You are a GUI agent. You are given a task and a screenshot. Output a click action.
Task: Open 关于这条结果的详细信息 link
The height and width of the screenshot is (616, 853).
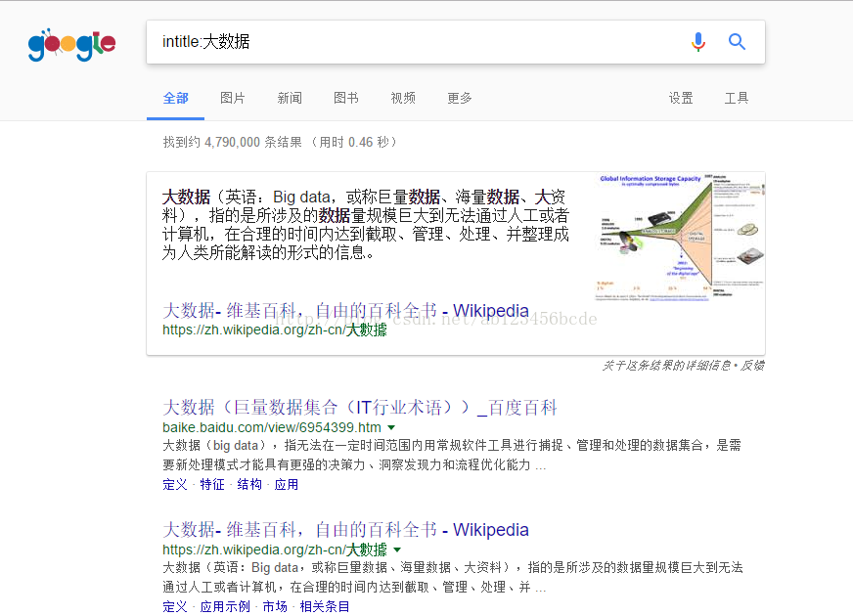click(666, 366)
